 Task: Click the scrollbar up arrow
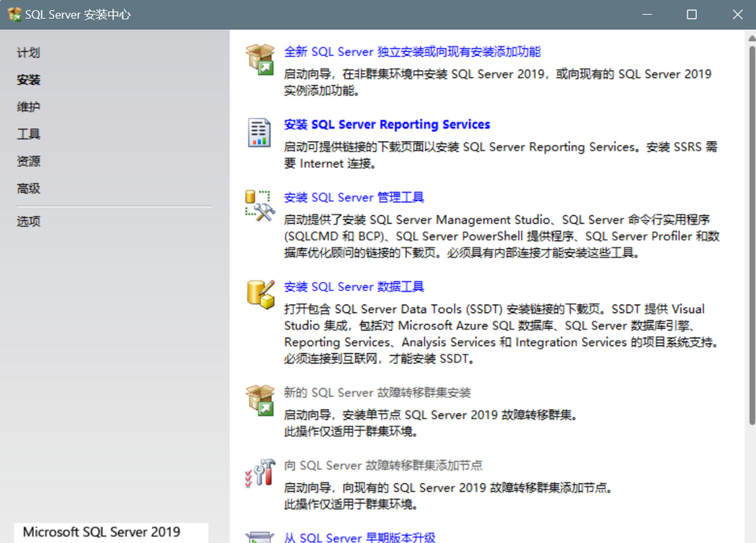[751, 38]
